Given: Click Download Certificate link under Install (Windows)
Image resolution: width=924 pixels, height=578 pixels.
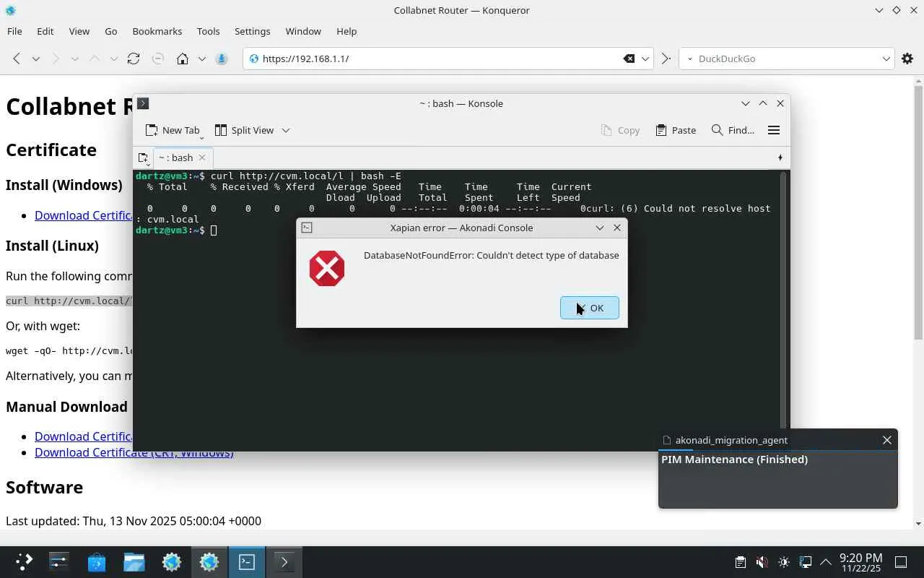Looking at the screenshot, I should [84, 215].
